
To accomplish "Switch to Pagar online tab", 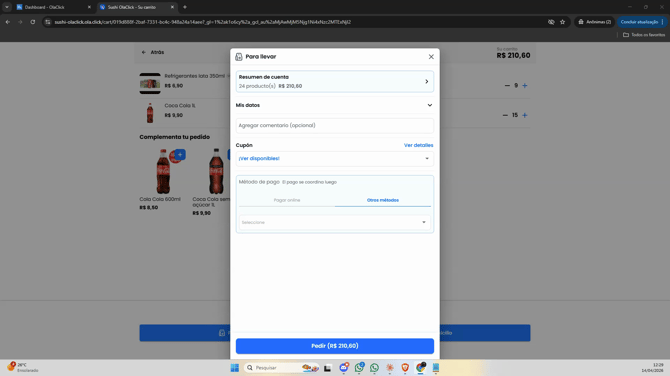I will 287,200.
